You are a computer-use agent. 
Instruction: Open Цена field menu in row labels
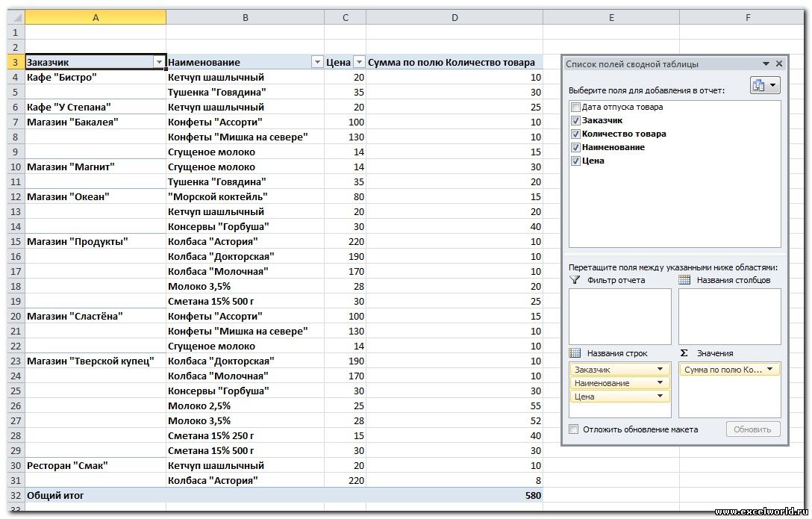(660, 397)
